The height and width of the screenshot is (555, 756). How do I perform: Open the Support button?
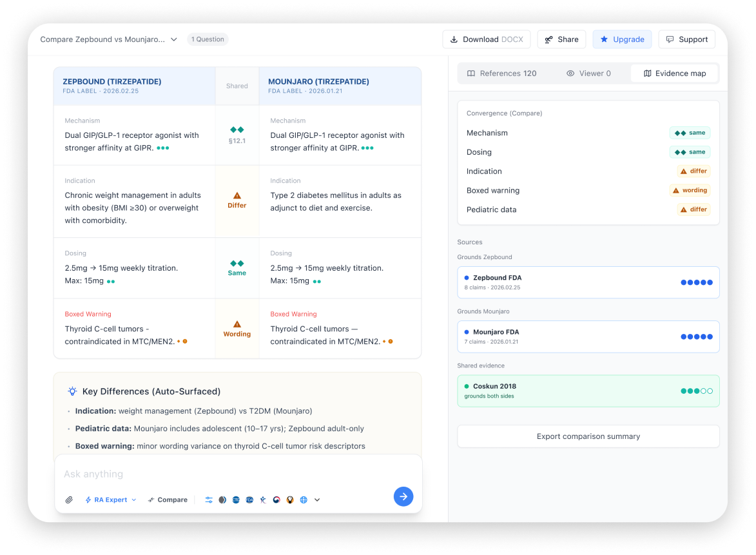coord(686,39)
